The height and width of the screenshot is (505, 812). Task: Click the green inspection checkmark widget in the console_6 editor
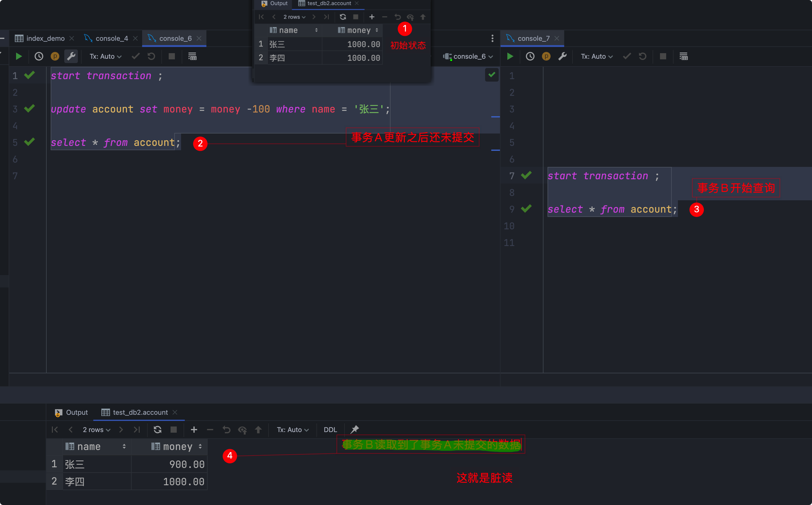point(492,75)
